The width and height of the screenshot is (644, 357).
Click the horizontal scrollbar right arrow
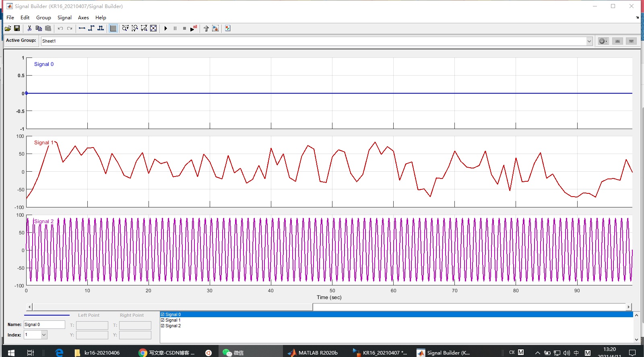pyautogui.click(x=628, y=307)
